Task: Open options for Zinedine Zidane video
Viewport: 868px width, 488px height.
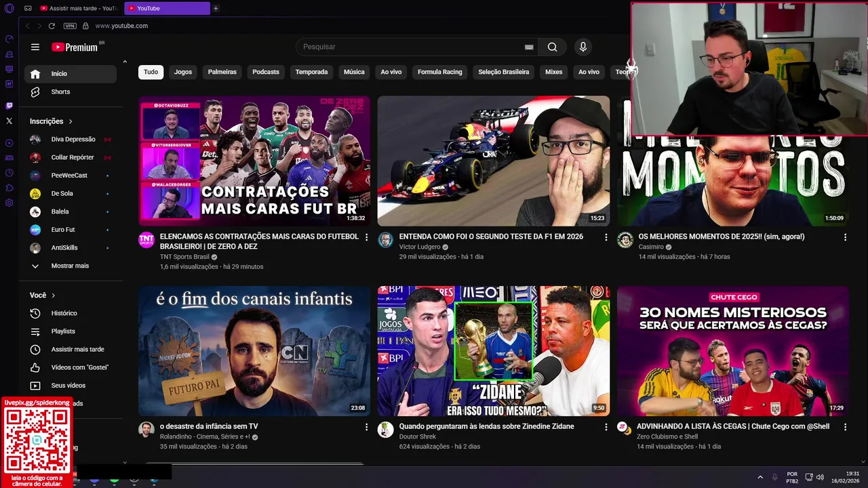Action: pyautogui.click(x=606, y=427)
